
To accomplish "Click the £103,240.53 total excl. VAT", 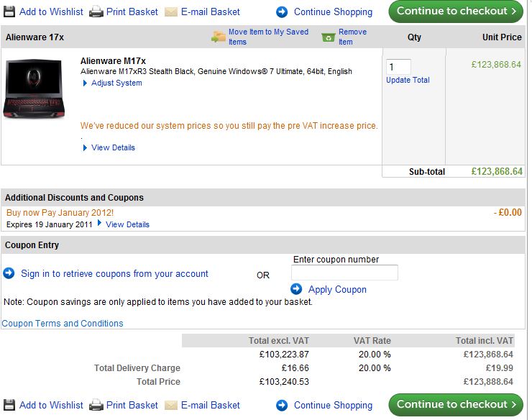I will pos(284,382).
